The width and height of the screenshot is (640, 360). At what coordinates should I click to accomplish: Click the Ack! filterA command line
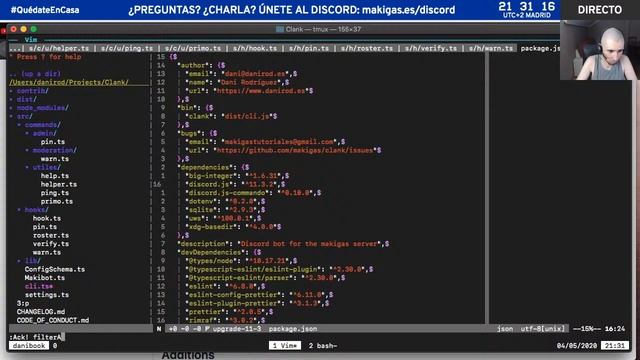[36, 337]
